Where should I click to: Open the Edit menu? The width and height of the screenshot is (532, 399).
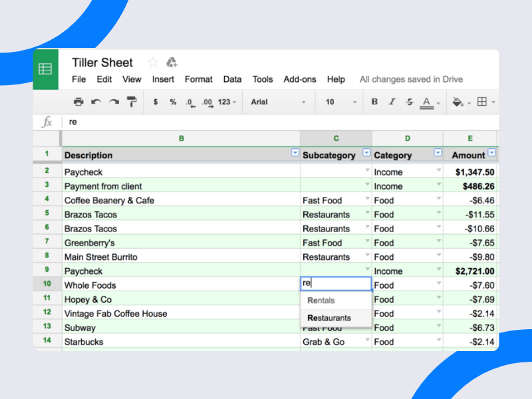104,79
